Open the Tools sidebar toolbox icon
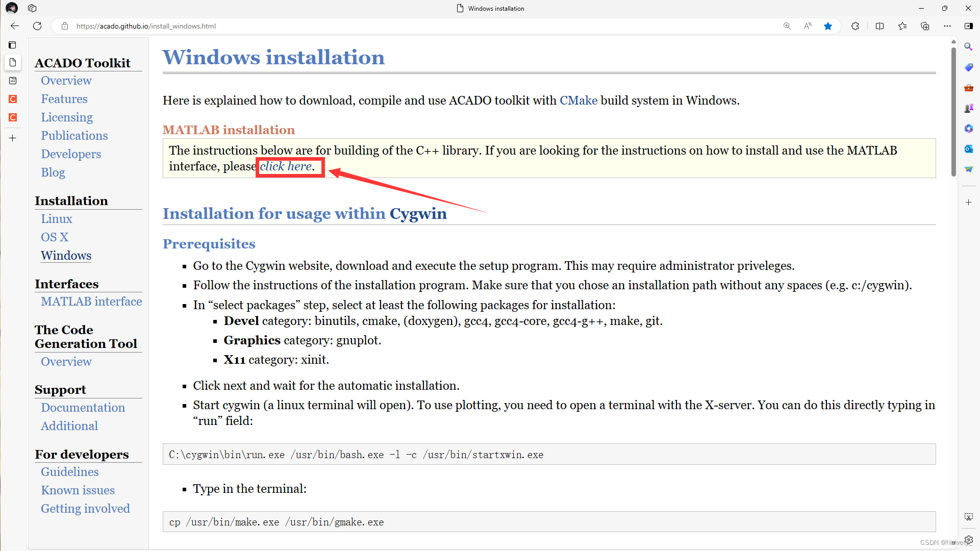Viewport: 980px width, 551px height. click(x=969, y=88)
